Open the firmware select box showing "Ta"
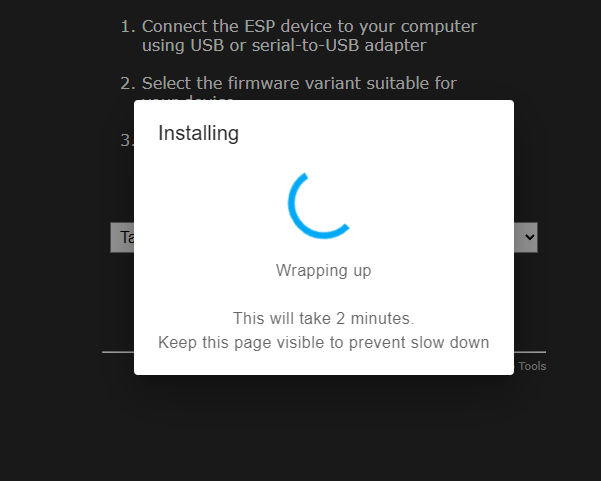 (122, 237)
